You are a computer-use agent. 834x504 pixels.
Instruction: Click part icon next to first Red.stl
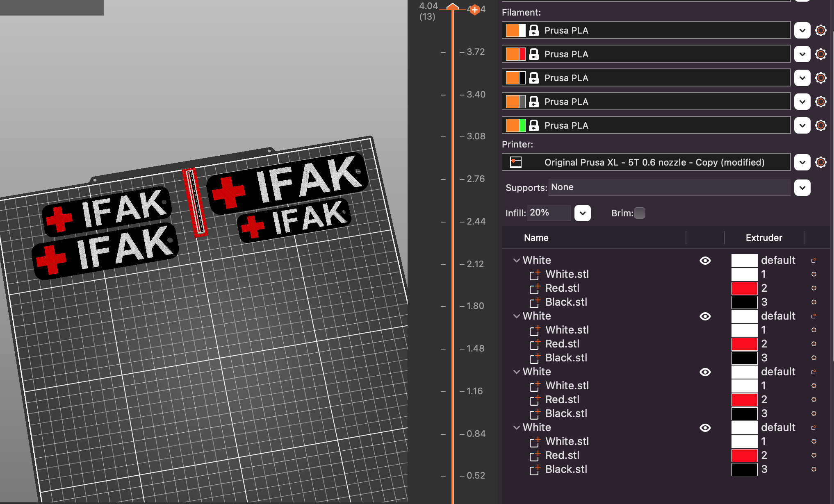(534, 289)
